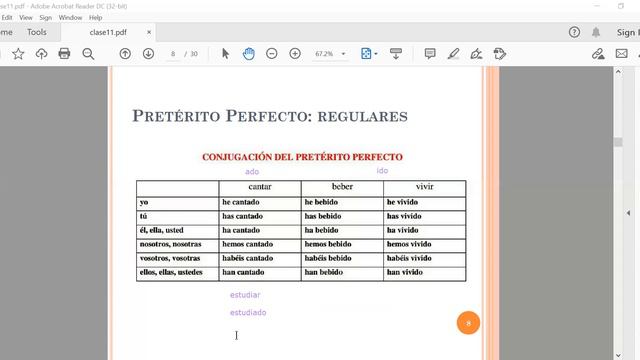Click the stamp tool icon

(x=500, y=53)
